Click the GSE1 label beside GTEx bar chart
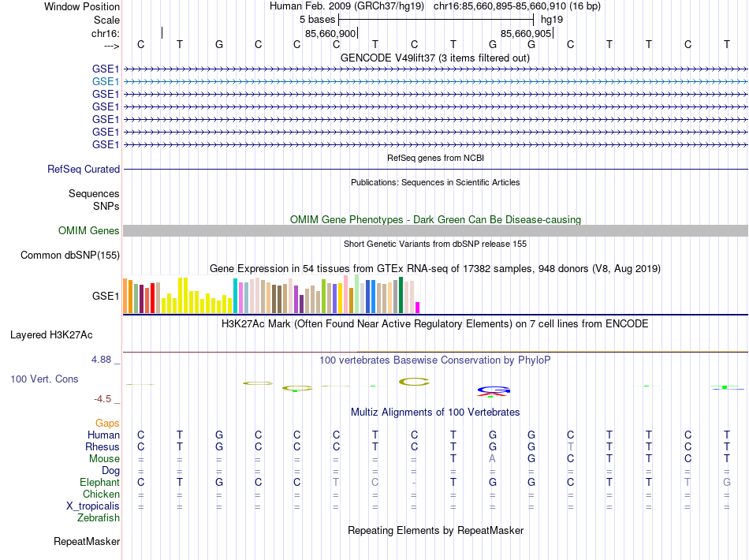The height and width of the screenshot is (560, 749). point(106,297)
